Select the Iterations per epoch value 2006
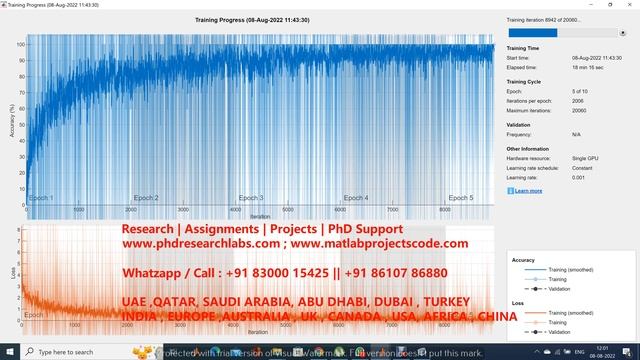This screenshot has width=640, height=360. (x=578, y=101)
